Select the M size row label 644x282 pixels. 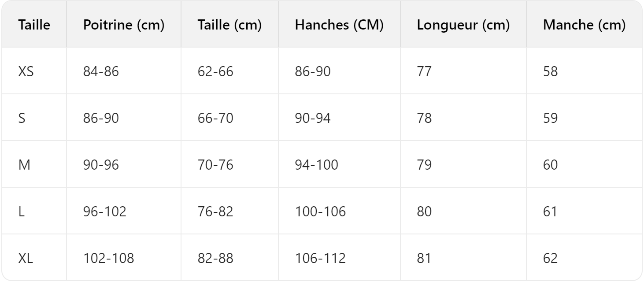pyautogui.click(x=23, y=165)
